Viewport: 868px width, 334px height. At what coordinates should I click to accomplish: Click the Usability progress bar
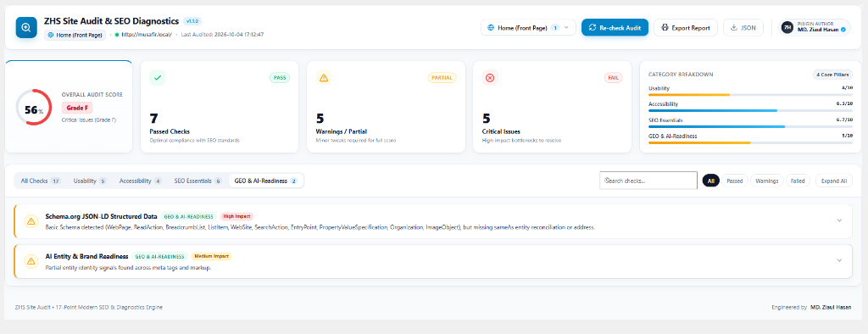(750, 95)
